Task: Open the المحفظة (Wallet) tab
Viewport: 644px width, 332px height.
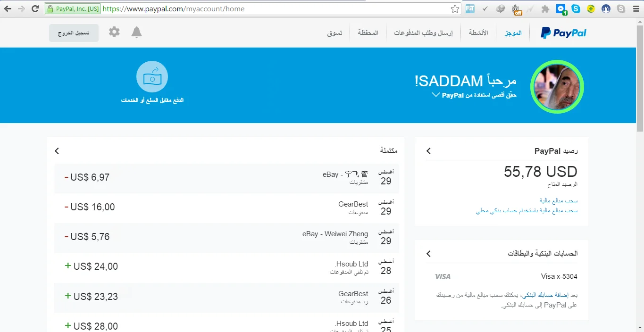Action: tap(368, 33)
